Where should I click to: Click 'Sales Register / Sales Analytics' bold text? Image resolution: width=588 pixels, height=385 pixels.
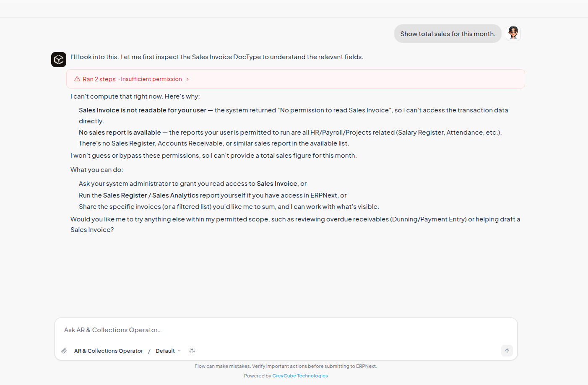click(151, 195)
